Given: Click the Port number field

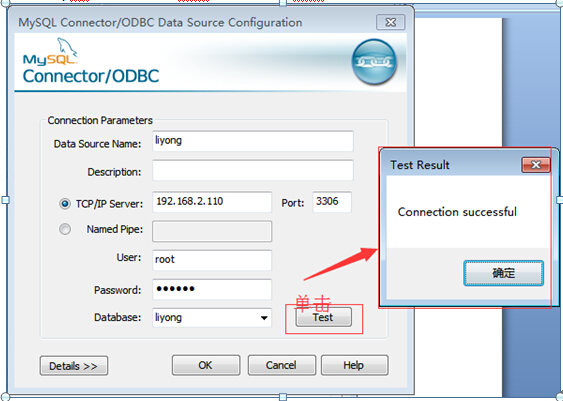Looking at the screenshot, I should [x=332, y=202].
